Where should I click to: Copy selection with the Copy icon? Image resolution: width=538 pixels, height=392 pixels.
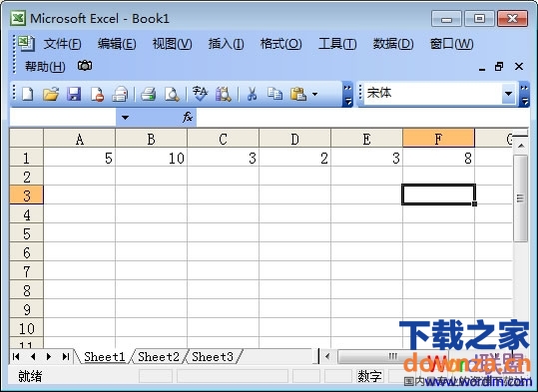(274, 94)
